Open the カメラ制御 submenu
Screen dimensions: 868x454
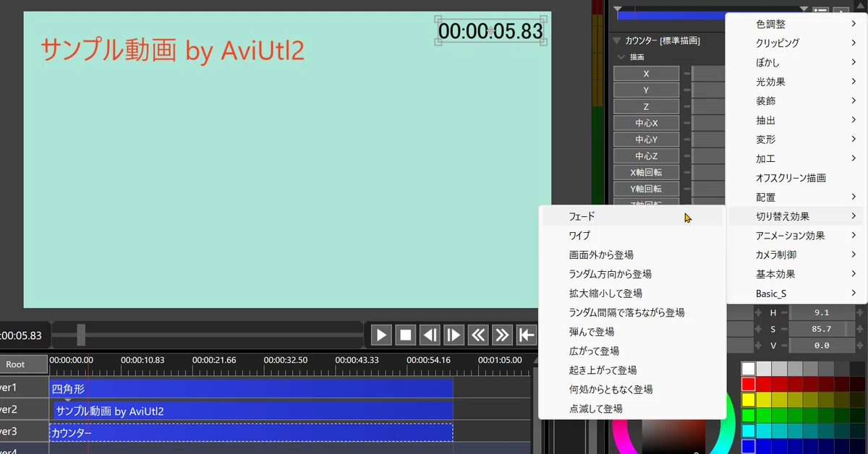point(798,254)
